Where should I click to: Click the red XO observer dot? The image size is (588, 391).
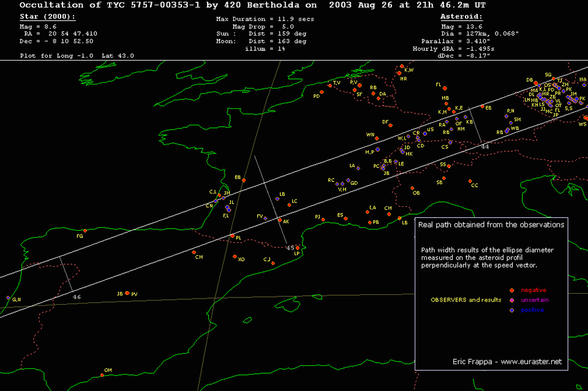235,256
